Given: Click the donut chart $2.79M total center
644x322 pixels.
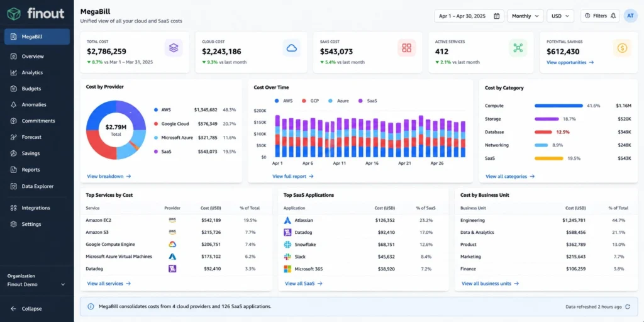Looking at the screenshot, I should click(116, 130).
